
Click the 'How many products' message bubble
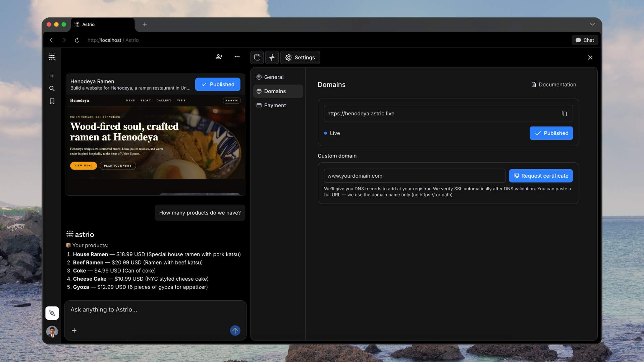pos(200,213)
